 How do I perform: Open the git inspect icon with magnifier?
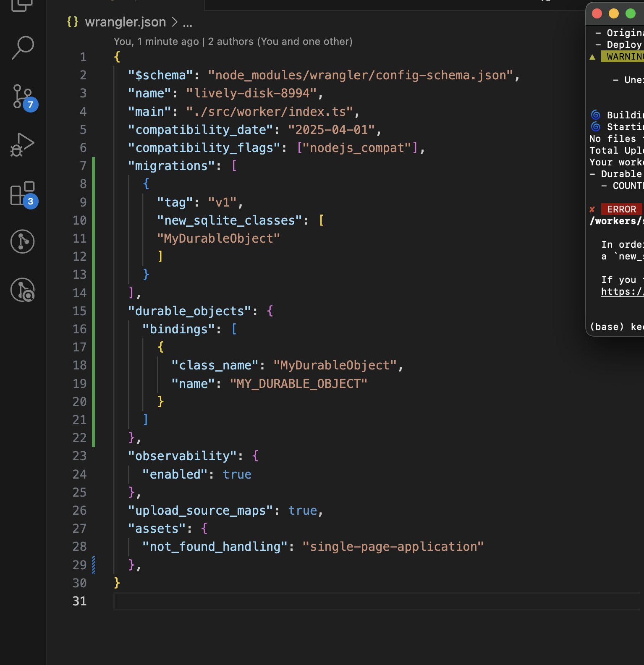point(23,290)
